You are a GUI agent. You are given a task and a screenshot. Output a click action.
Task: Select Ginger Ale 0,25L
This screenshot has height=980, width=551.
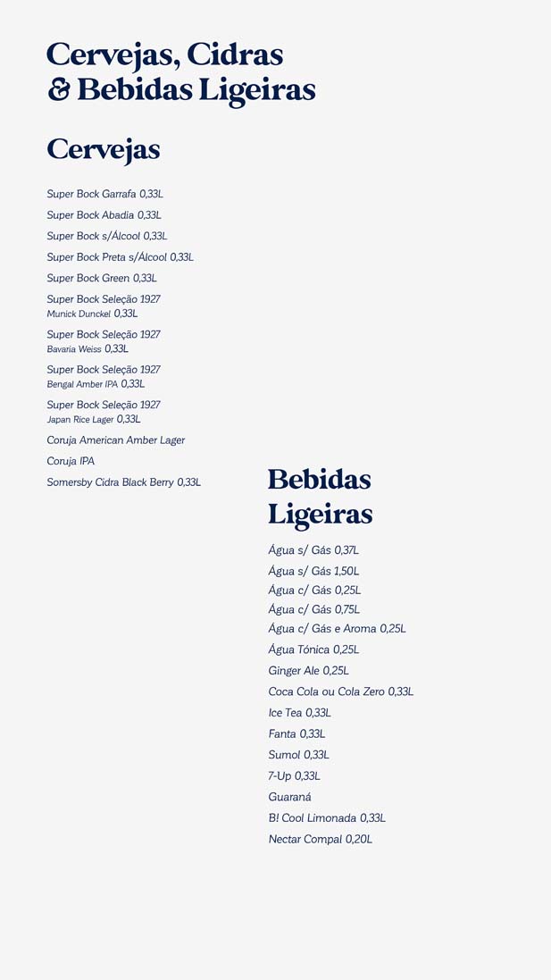(308, 671)
